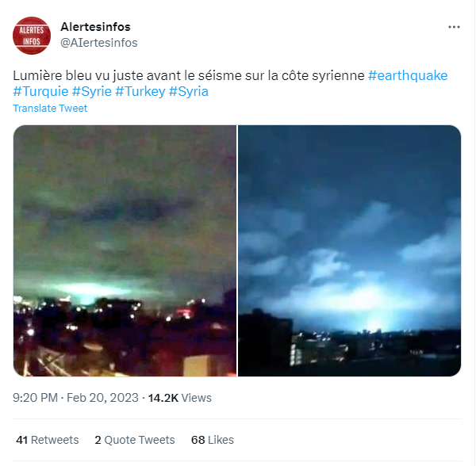Image resolution: width=476 pixels, height=466 pixels.
Task: Open the #earthquake hashtag
Action: click(408, 75)
